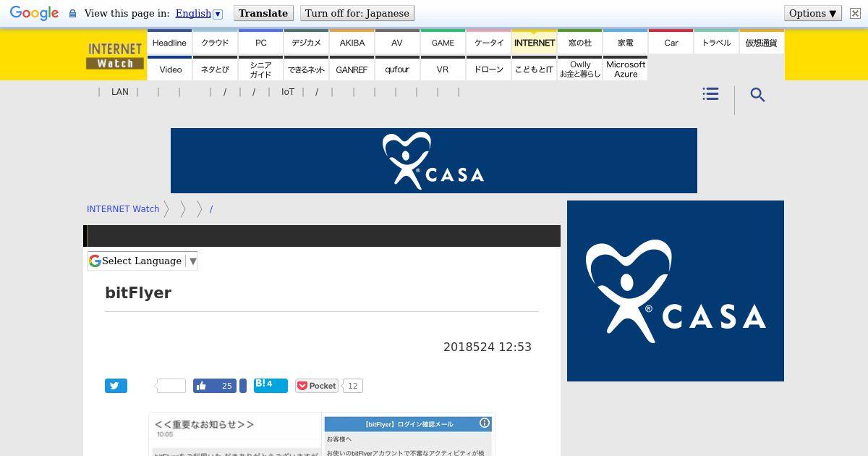Image resolution: width=868 pixels, height=456 pixels.
Task: Open the ネタとぴ tab
Action: [215, 69]
